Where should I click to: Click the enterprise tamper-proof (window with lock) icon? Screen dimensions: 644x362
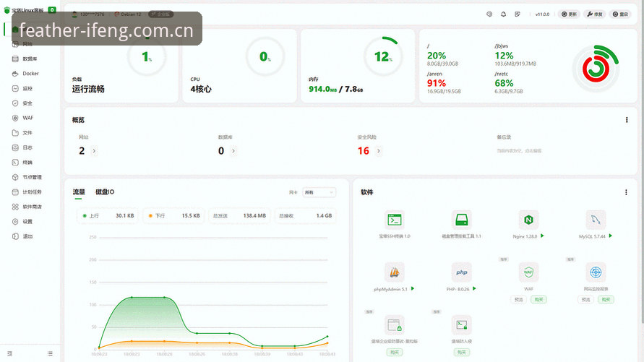[395, 325]
